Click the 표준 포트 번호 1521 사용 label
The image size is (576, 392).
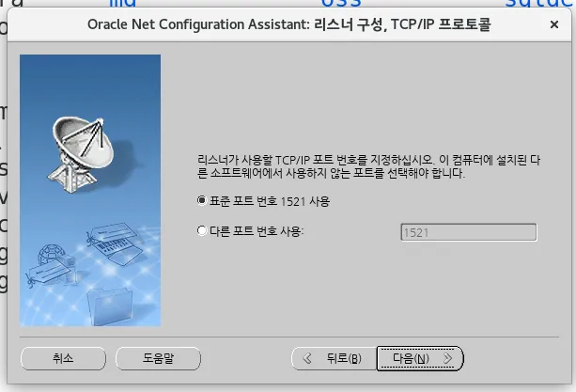[270, 201]
